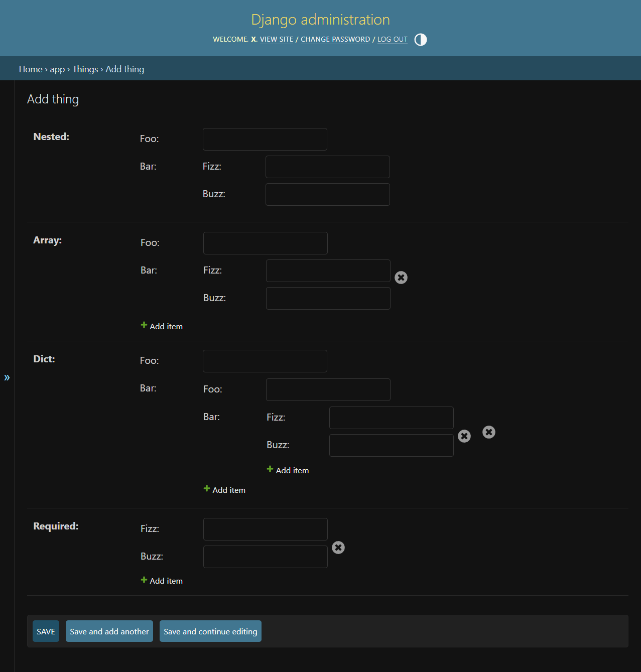Focus the Nested Foo input field
This screenshot has width=641, height=672.
click(265, 139)
